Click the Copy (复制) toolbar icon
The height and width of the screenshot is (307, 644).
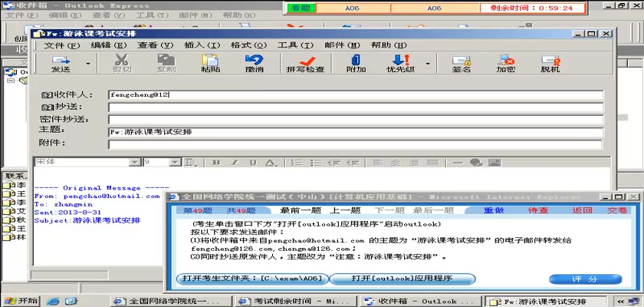click(x=166, y=64)
